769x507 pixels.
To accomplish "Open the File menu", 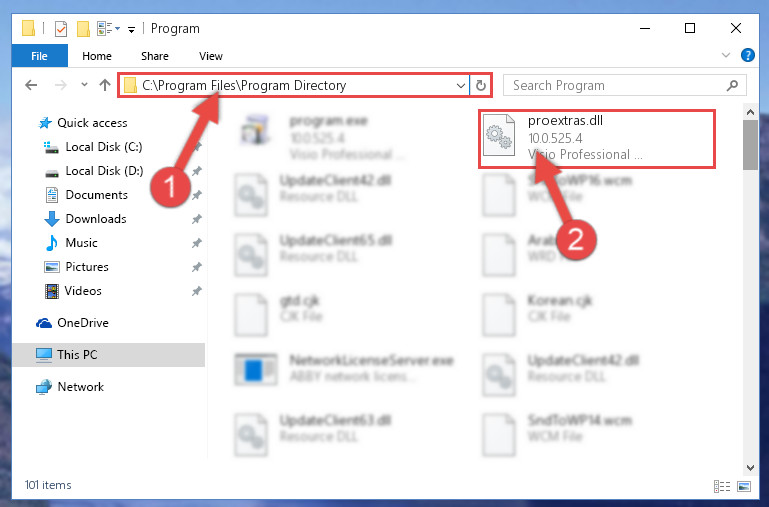I will point(39,56).
